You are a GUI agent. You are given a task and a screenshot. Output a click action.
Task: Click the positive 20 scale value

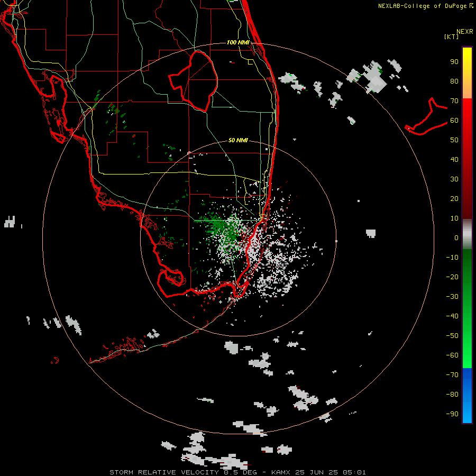pyautogui.click(x=454, y=199)
